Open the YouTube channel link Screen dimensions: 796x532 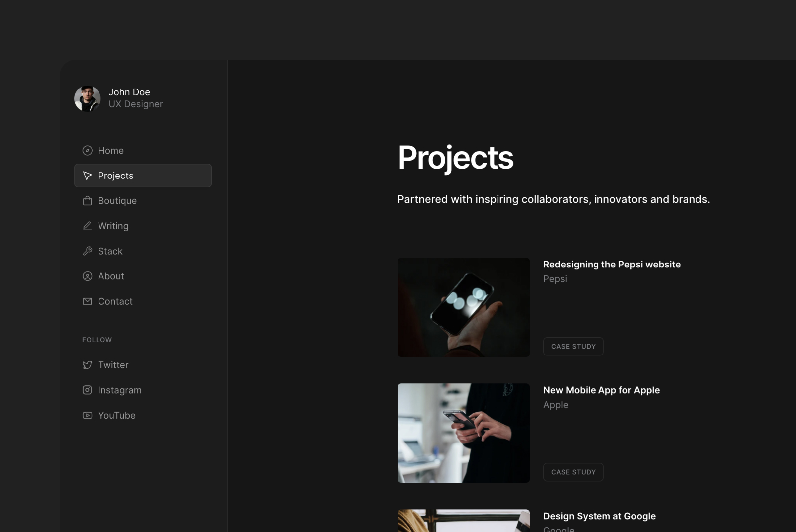143,415
